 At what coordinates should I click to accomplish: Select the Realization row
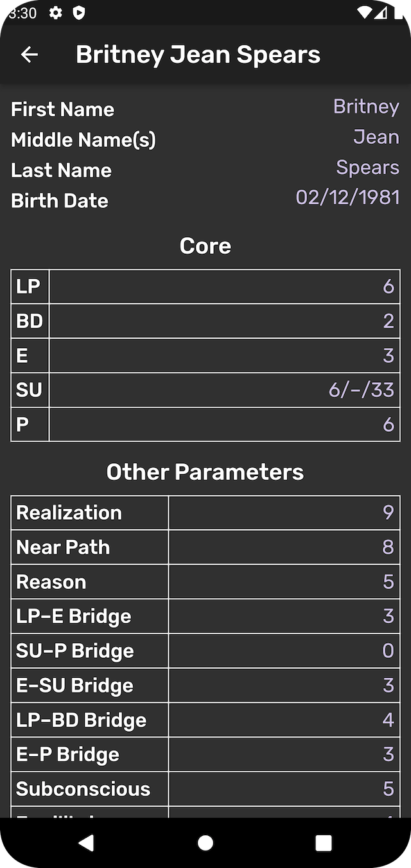tap(205, 512)
